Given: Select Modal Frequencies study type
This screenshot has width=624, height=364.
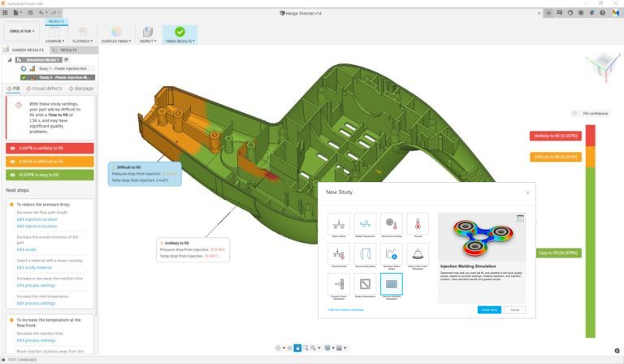Looking at the screenshot, I should pos(365,226).
